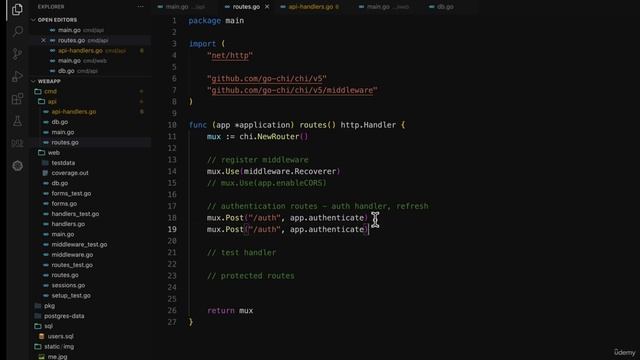Click the file icon of coverage.out
This screenshot has width=640, height=360.
[45, 173]
